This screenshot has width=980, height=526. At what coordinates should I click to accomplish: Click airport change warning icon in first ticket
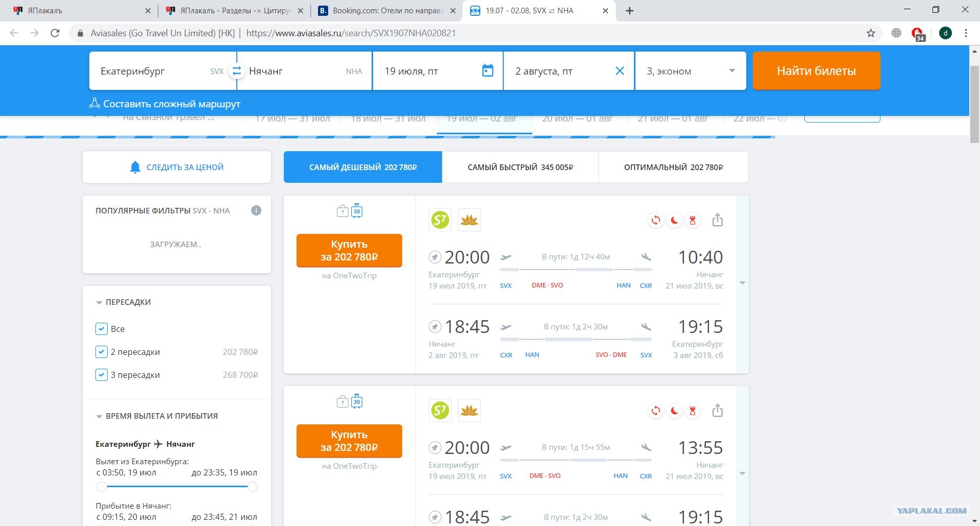656,220
